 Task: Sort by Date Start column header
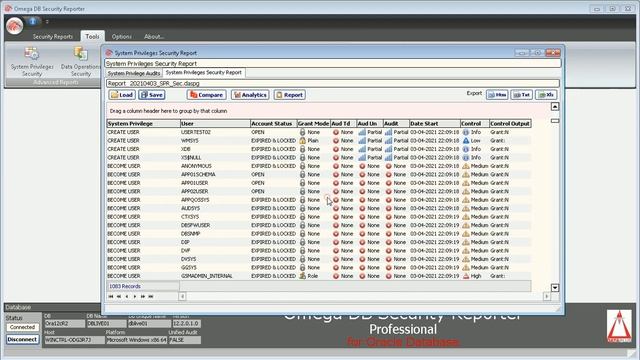coord(434,123)
